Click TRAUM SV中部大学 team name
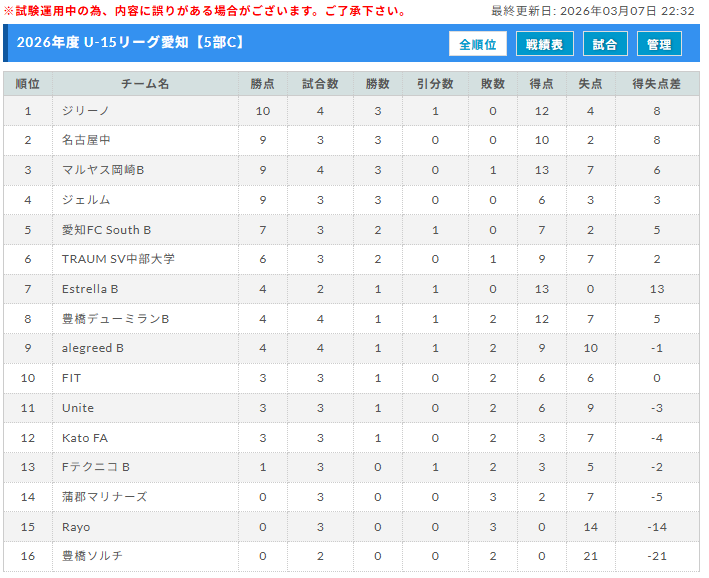709x578 pixels. tap(118, 259)
